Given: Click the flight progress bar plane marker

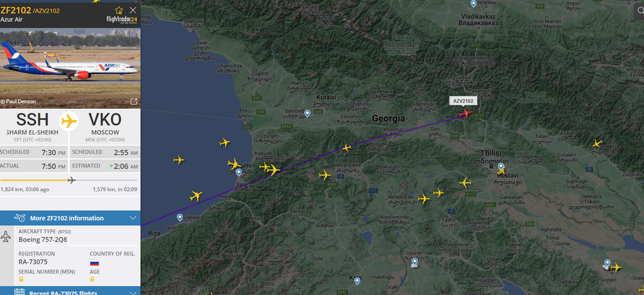Looking at the screenshot, I should pos(72,180).
